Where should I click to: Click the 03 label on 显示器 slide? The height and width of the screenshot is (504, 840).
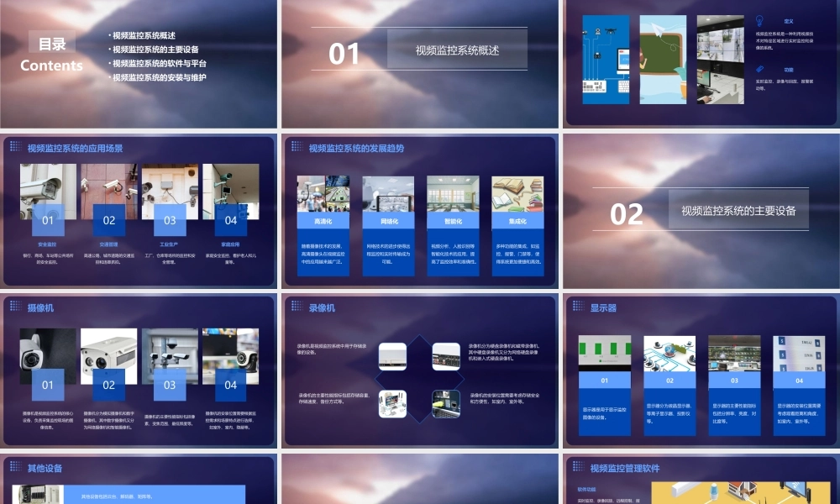coord(734,381)
